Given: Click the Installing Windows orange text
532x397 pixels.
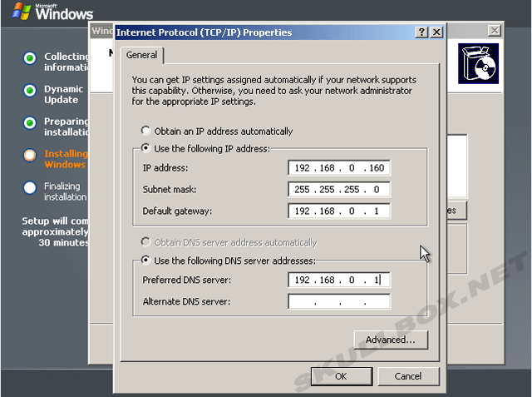Looking at the screenshot, I should (66, 159).
